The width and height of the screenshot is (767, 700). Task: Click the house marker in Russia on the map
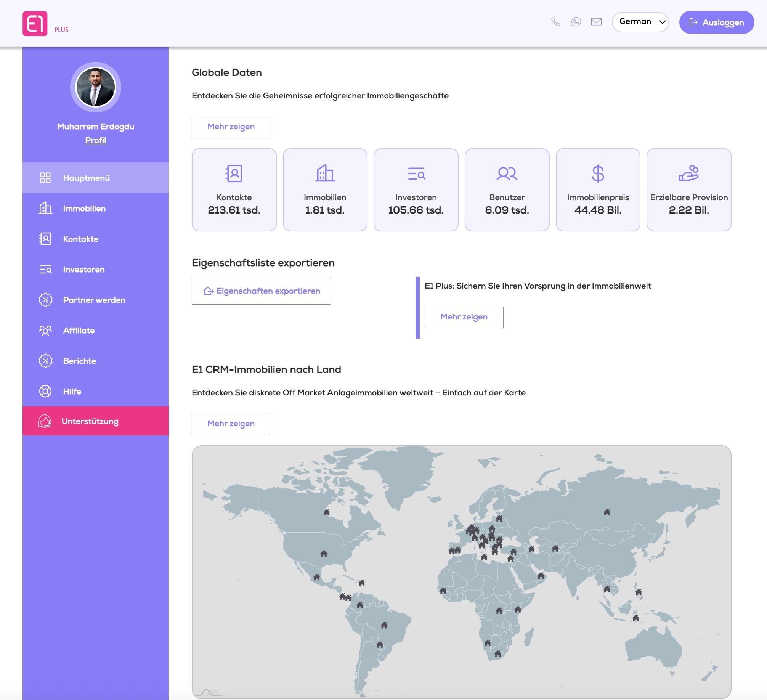[607, 512]
